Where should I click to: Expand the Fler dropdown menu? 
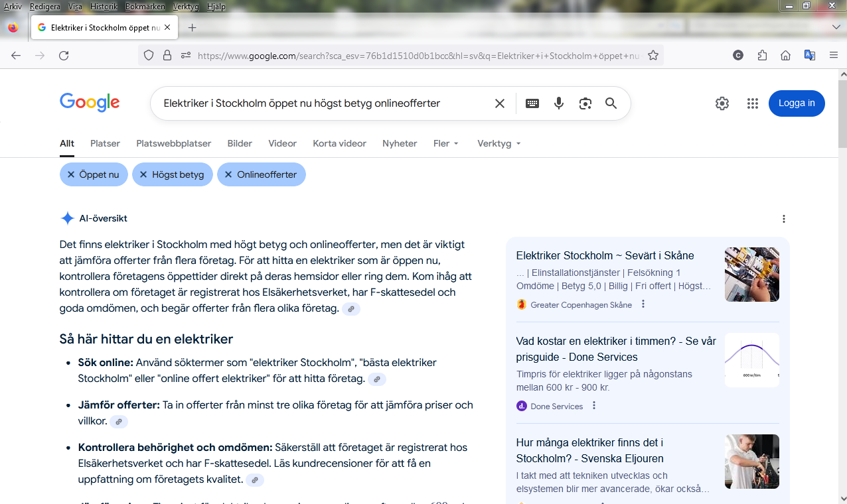pos(446,143)
